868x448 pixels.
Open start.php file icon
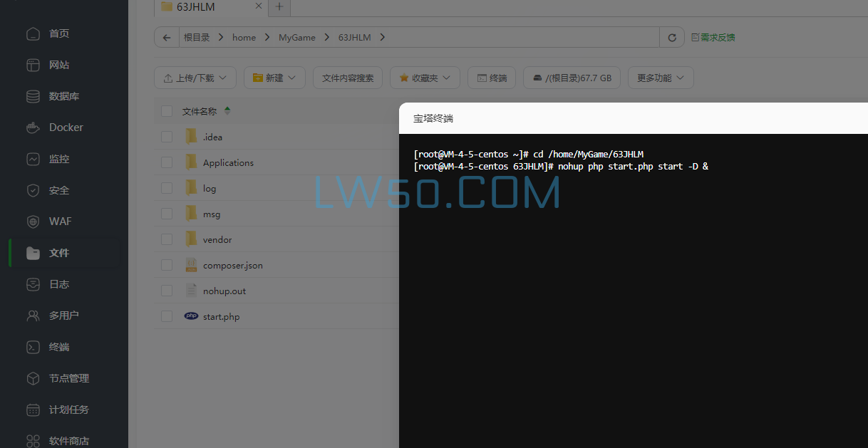[191, 316]
